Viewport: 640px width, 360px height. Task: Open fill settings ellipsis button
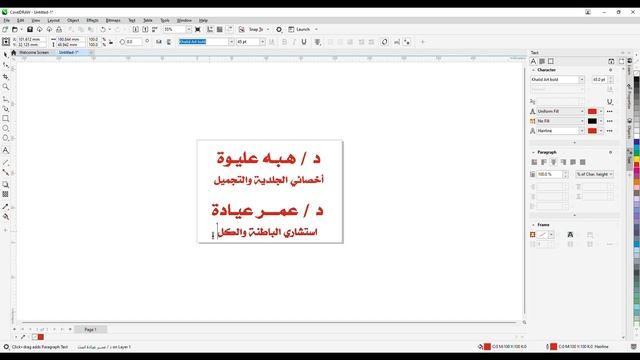[x=609, y=111]
